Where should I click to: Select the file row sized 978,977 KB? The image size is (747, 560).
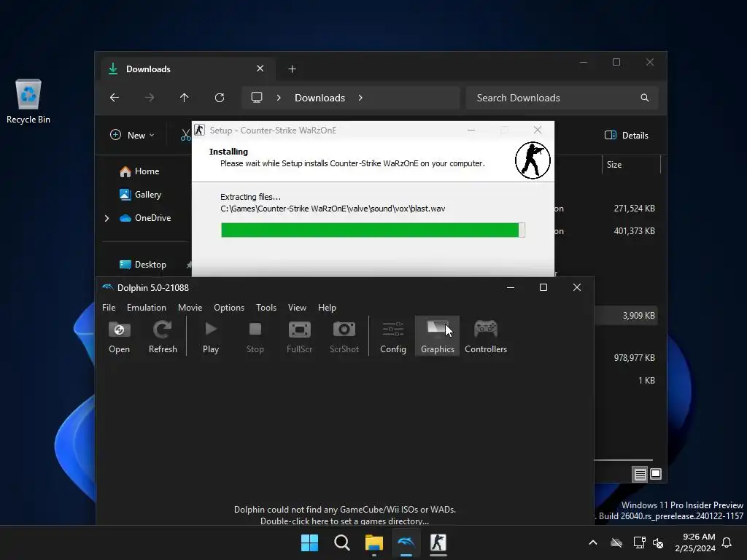click(x=627, y=357)
